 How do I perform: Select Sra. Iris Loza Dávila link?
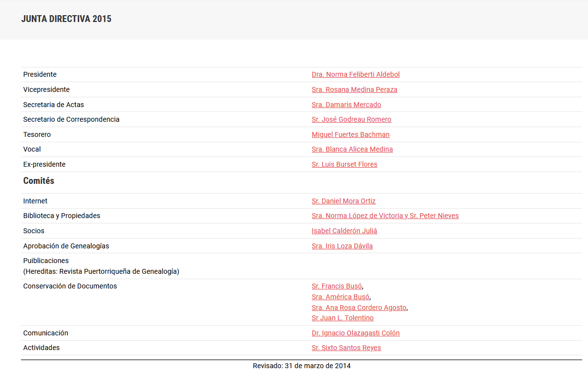tap(342, 246)
